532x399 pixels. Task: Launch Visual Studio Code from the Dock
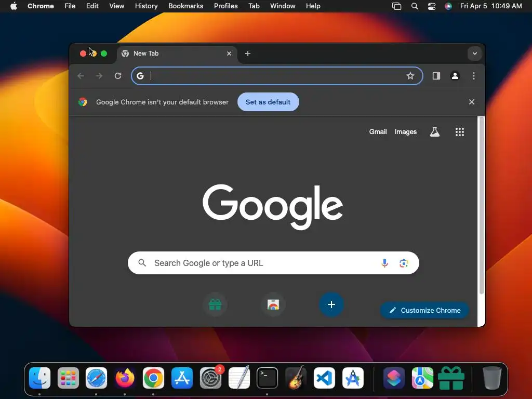click(x=324, y=378)
